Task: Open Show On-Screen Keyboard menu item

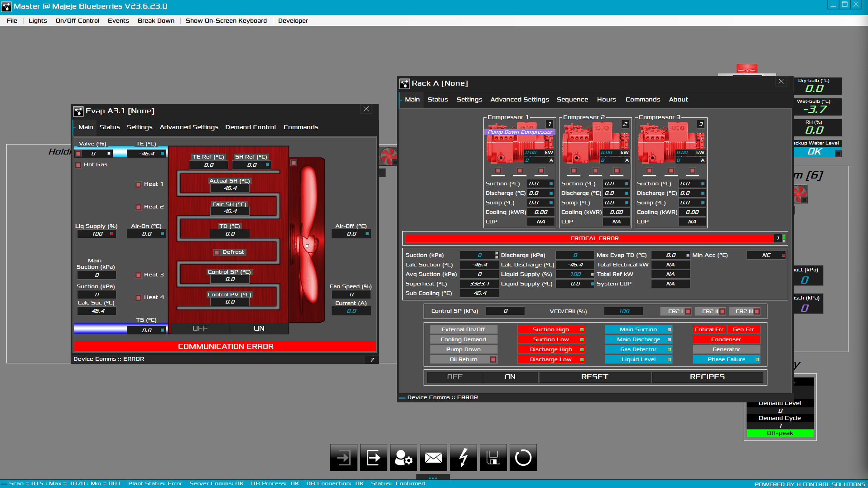Action: coord(226,21)
